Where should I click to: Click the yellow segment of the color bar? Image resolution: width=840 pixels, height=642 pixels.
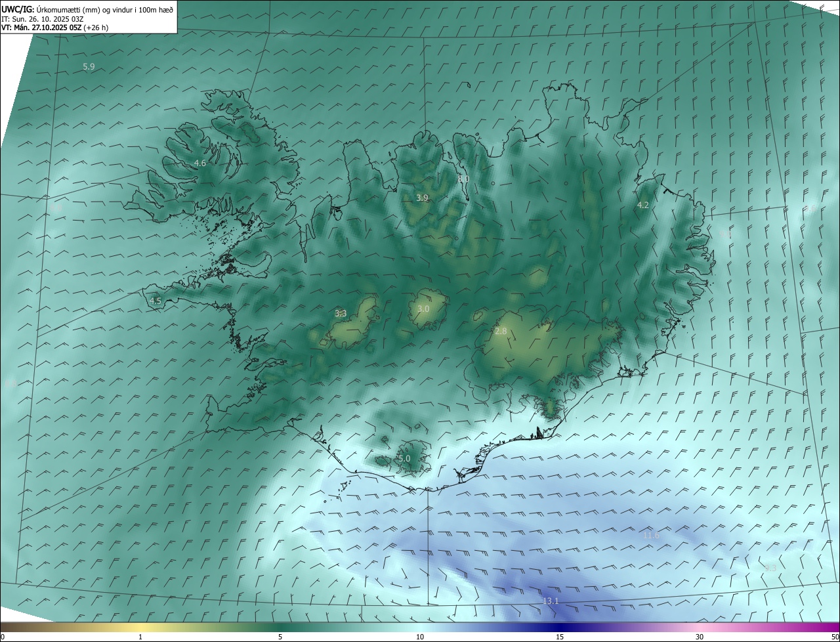click(x=141, y=628)
